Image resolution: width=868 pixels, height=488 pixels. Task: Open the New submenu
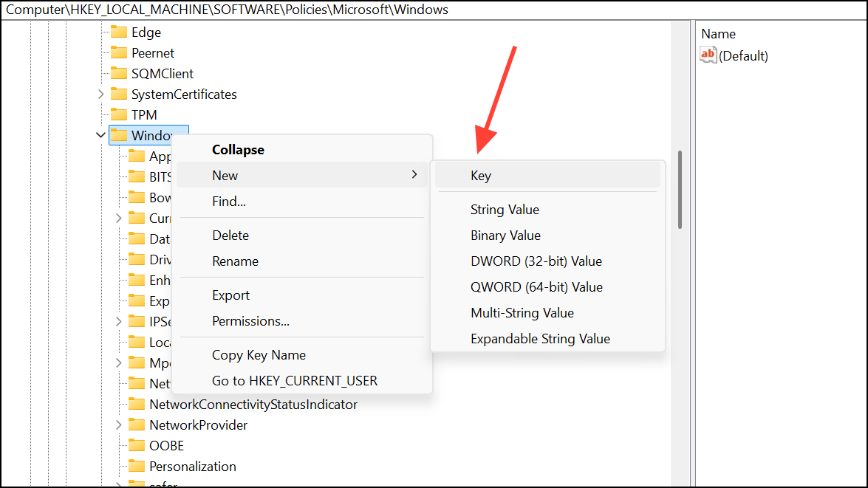tap(225, 175)
